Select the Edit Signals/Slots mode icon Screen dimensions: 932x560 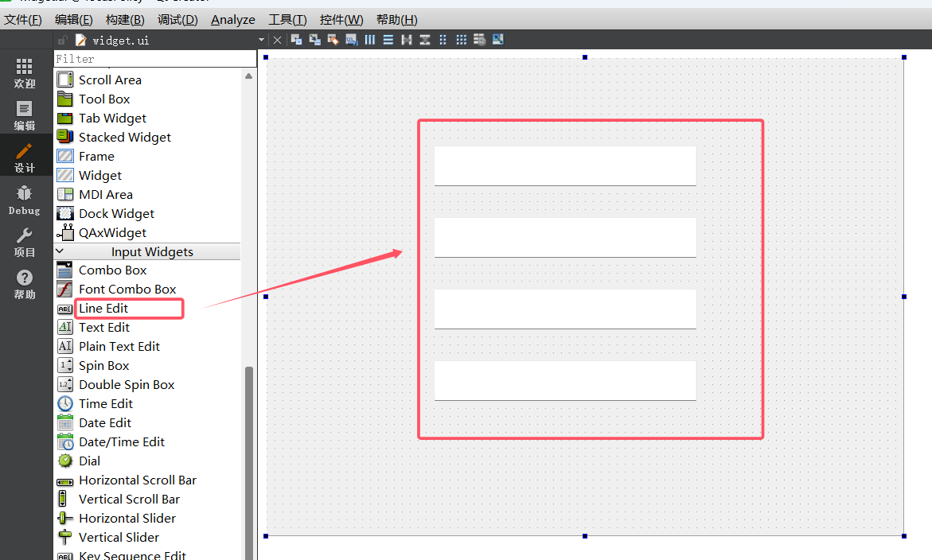coord(315,40)
